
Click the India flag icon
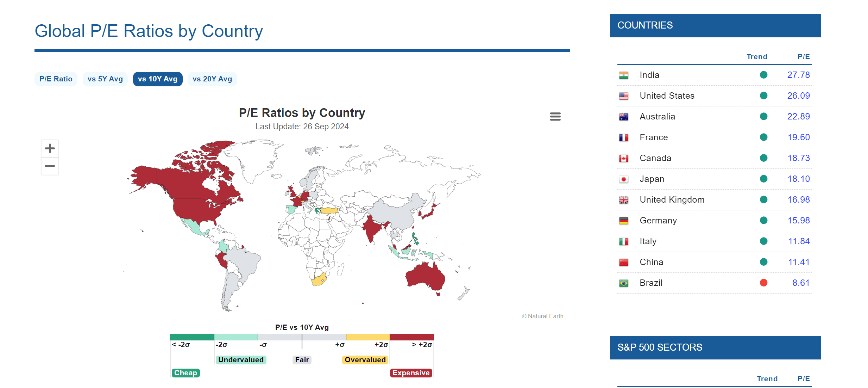(623, 75)
